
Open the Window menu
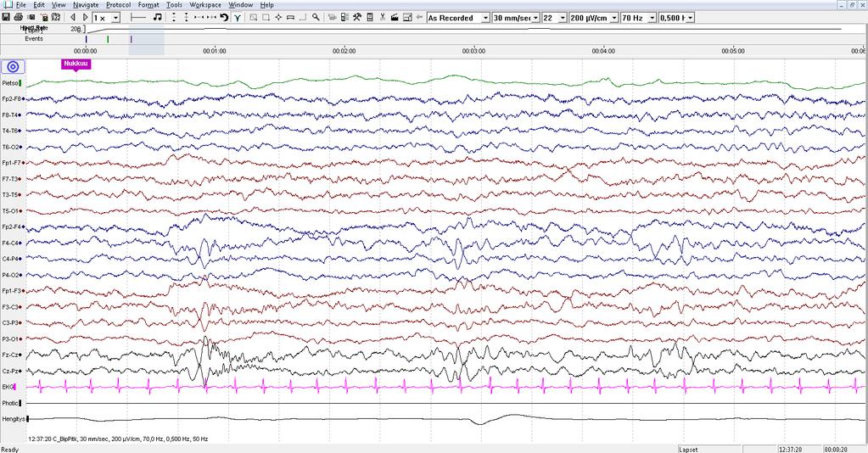click(x=241, y=5)
